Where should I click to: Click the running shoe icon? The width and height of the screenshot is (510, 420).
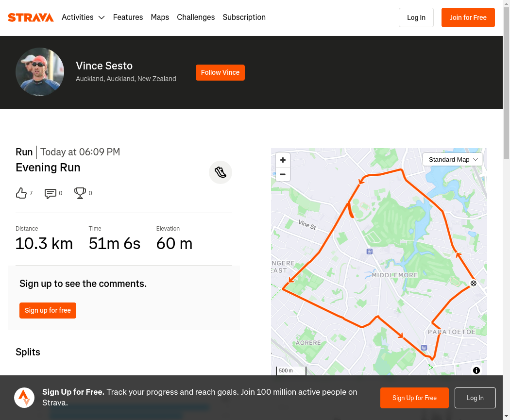point(221,172)
